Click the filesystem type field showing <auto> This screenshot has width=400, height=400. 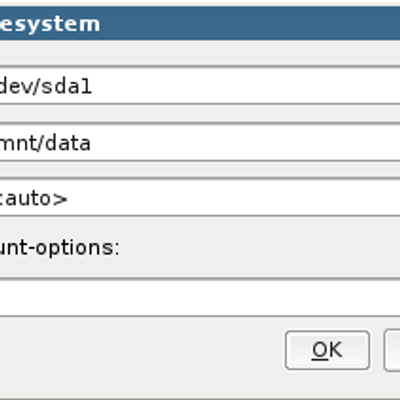point(200,198)
